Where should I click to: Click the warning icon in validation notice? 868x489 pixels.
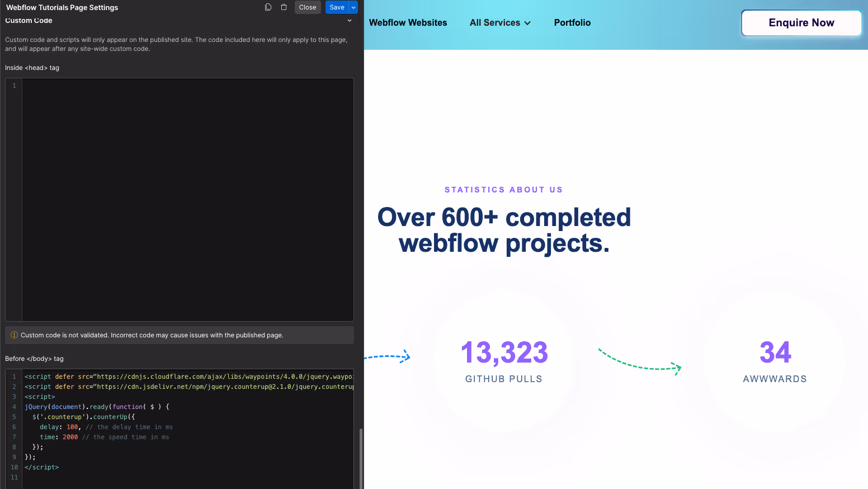[15, 335]
